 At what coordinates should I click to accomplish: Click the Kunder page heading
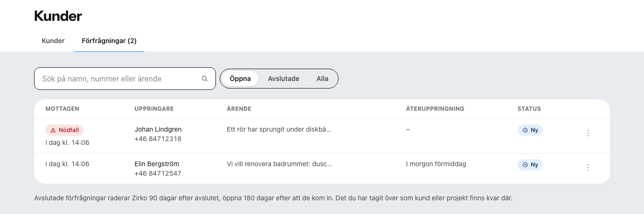58,16
